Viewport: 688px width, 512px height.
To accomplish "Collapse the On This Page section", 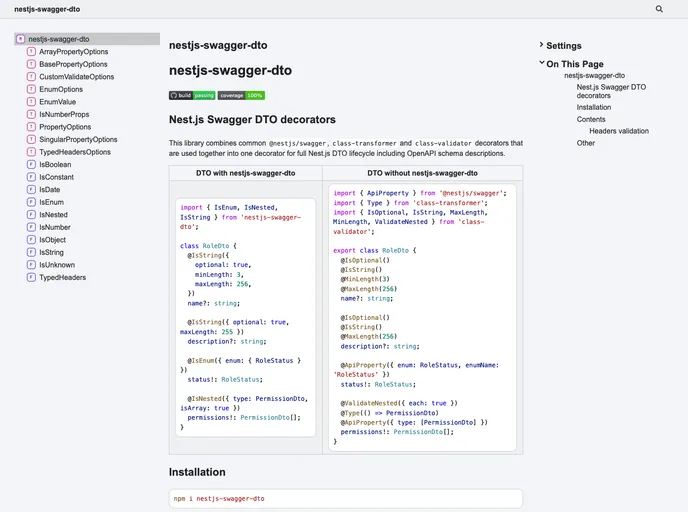I will tap(571, 64).
